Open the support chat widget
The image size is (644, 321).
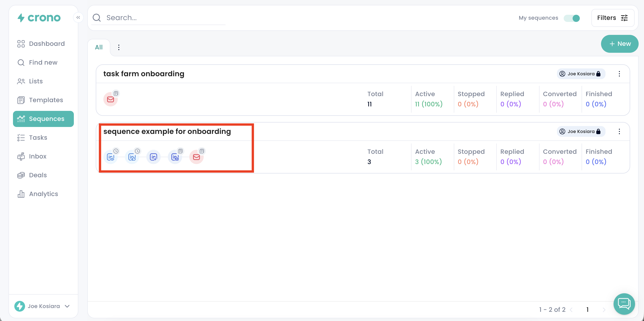[624, 304]
